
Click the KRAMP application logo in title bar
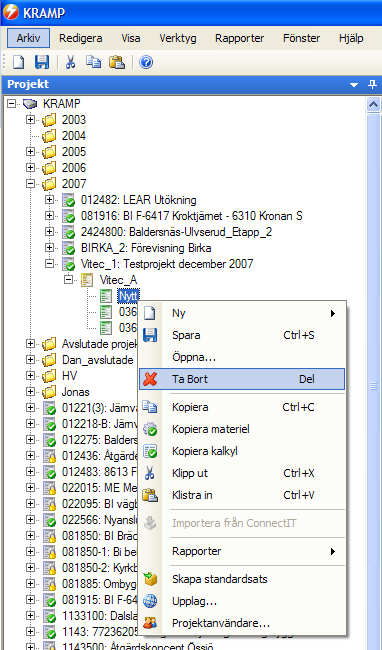click(x=10, y=12)
